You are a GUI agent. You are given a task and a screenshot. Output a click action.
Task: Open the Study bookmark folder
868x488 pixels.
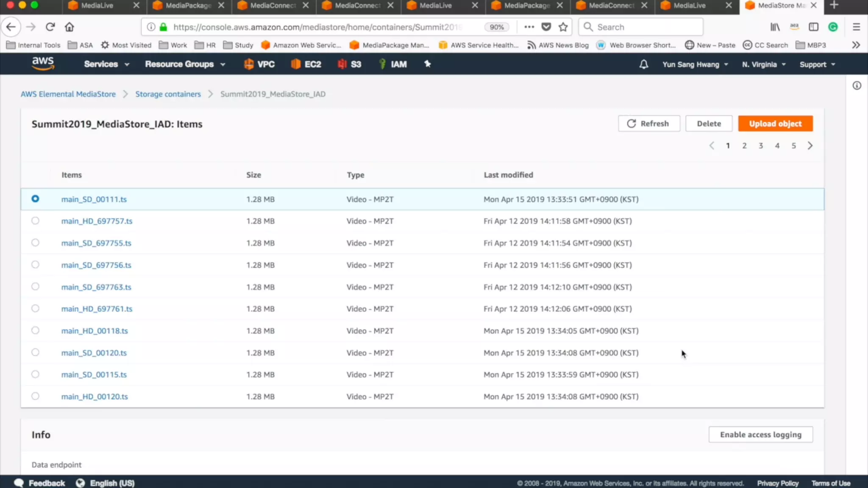(x=238, y=45)
